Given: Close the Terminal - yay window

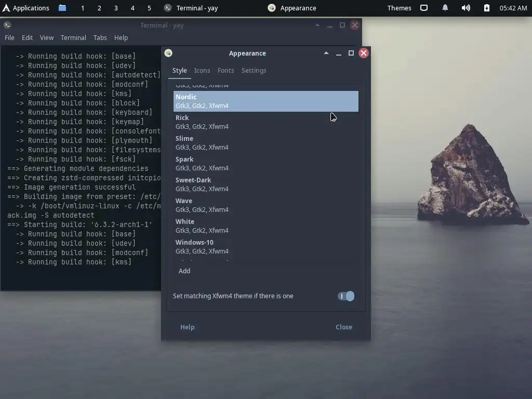Looking at the screenshot, I should pyautogui.click(x=355, y=25).
